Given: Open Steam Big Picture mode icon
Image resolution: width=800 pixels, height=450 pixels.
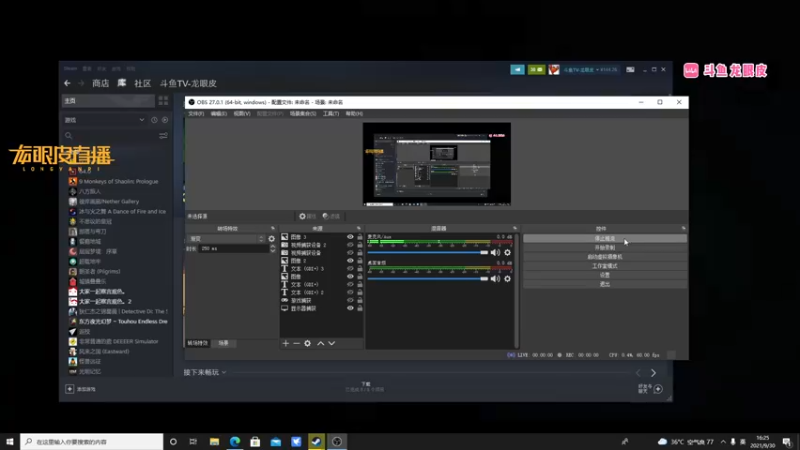Looking at the screenshot, I should (x=631, y=69).
